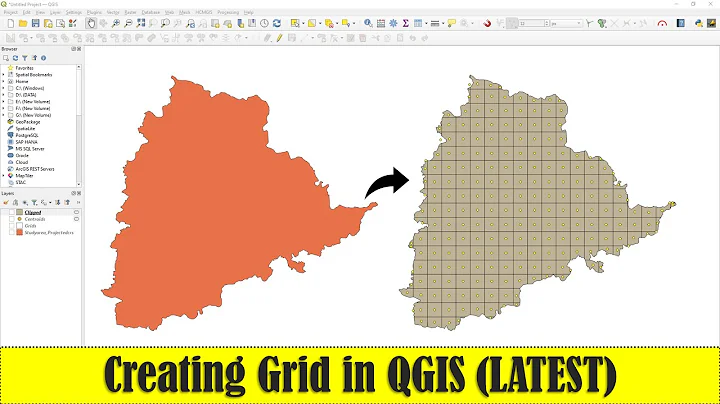This screenshot has width=720, height=404.
Task: Open the measure tool dropdown arrow
Action: [x=443, y=23]
